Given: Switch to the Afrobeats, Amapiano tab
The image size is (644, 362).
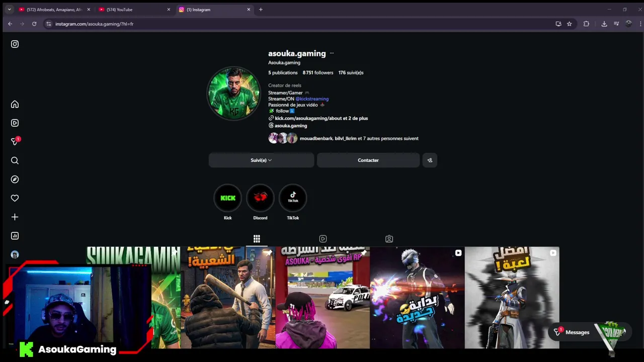Looking at the screenshot, I should 54,10.
